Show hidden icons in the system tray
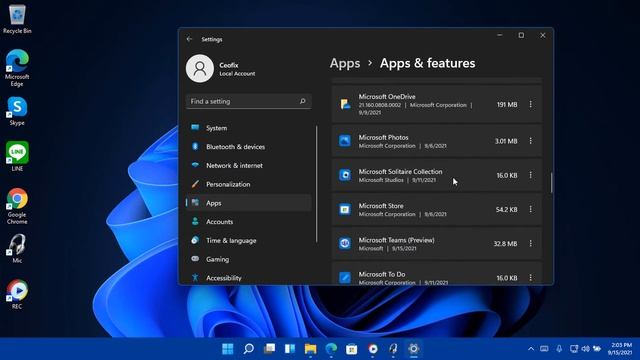The height and width of the screenshot is (360, 640). [531, 349]
